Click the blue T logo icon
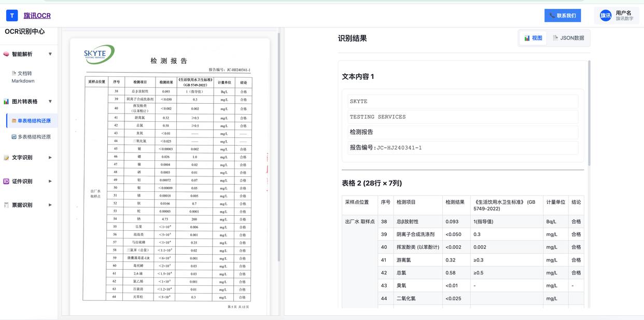 pos(12,16)
